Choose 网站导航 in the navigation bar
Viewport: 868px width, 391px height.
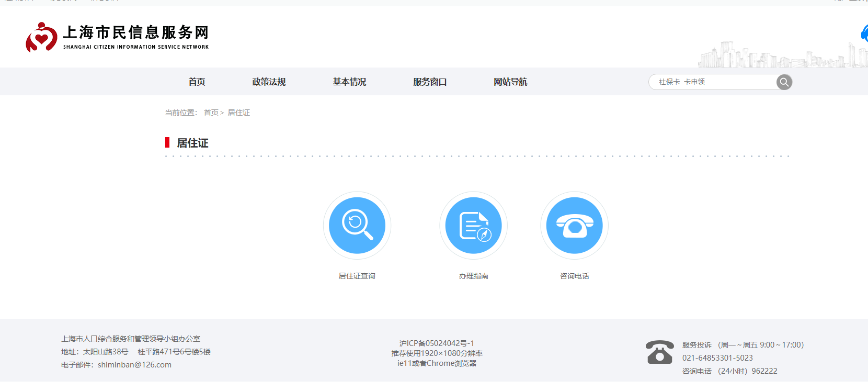click(510, 82)
